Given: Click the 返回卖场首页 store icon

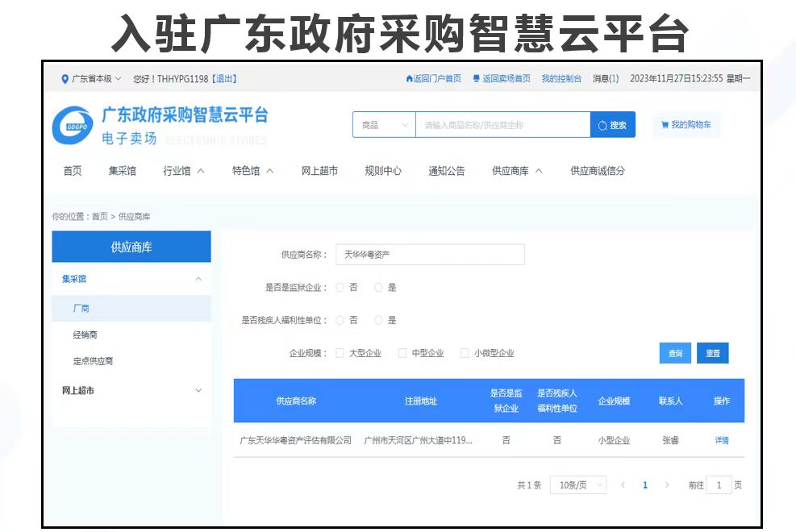Looking at the screenshot, I should point(477,79).
